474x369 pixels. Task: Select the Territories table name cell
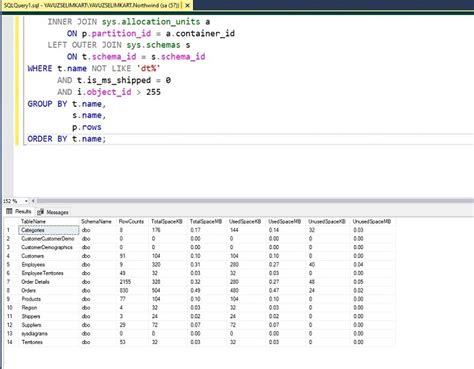click(49, 342)
